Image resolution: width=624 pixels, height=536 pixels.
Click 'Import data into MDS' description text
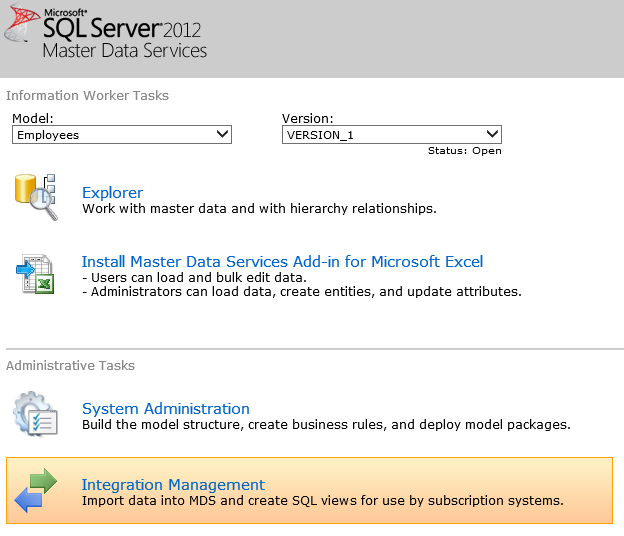323,501
